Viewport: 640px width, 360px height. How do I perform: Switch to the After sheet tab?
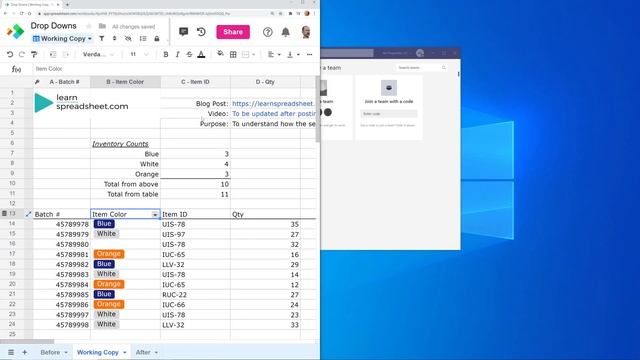143,352
